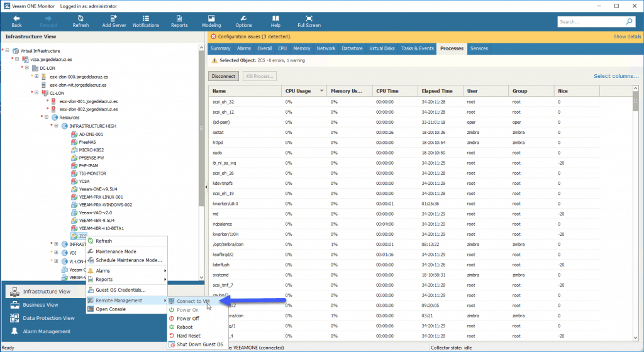Collapse the Resources node
644x352 pixels.
[47, 117]
